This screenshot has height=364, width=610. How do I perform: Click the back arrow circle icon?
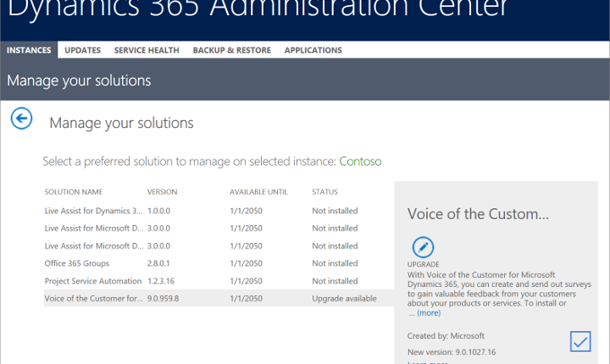(21, 119)
